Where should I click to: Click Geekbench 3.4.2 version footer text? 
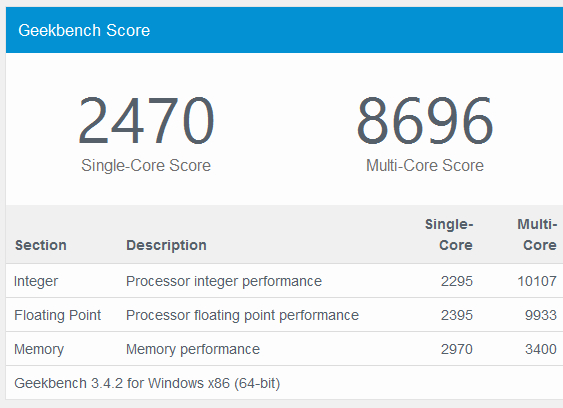147,383
